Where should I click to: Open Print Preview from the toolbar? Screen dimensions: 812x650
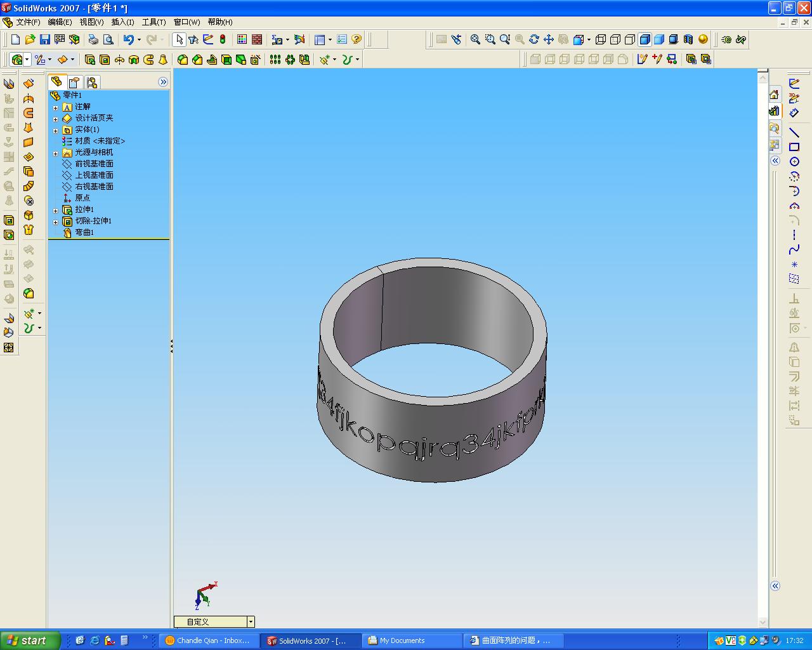point(108,39)
